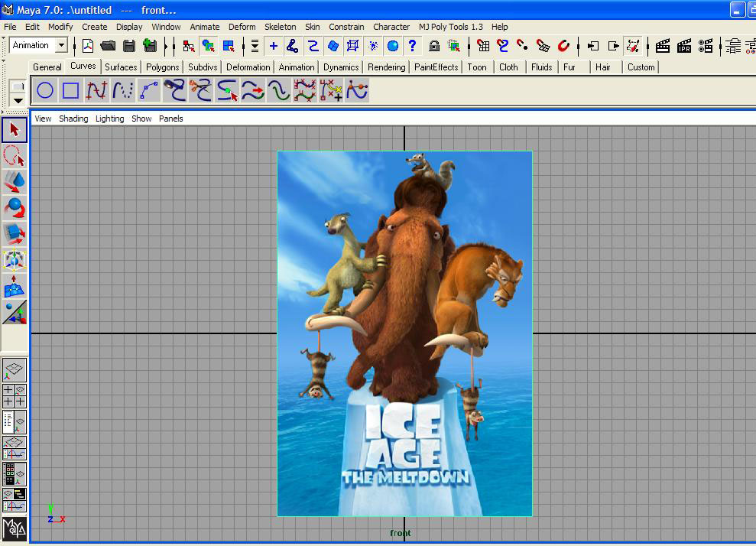Switch to the Hypershade/Persp layout
Viewport: 756px width, 546px height.
click(x=15, y=474)
